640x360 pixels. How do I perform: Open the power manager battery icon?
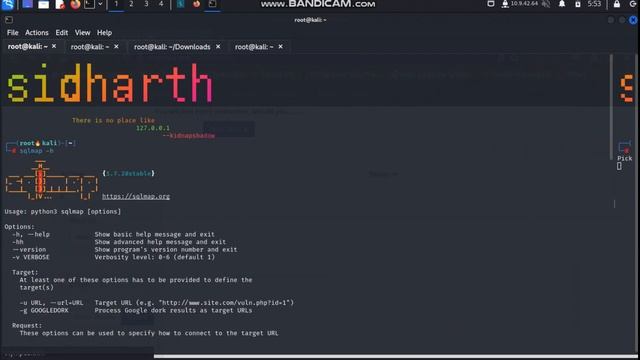(578, 4)
